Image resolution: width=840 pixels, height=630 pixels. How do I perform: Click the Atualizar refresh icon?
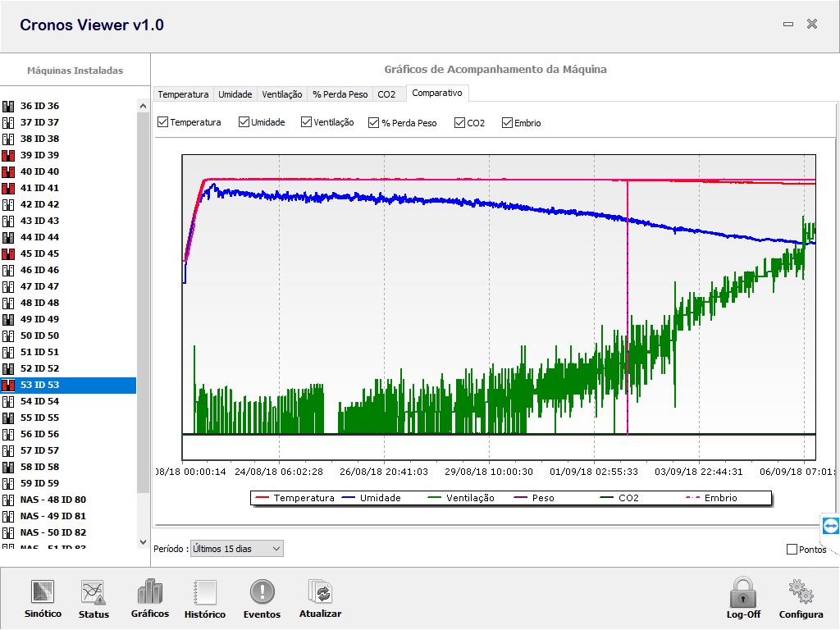tap(320, 592)
